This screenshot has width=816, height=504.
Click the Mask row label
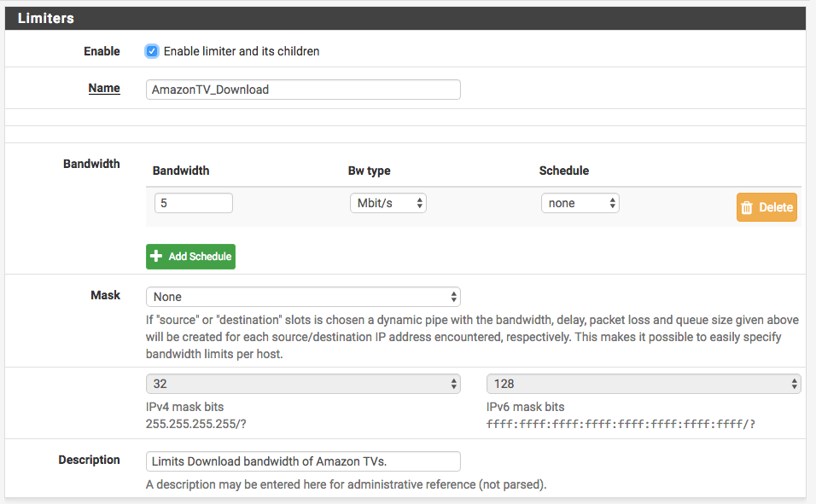[105, 295]
